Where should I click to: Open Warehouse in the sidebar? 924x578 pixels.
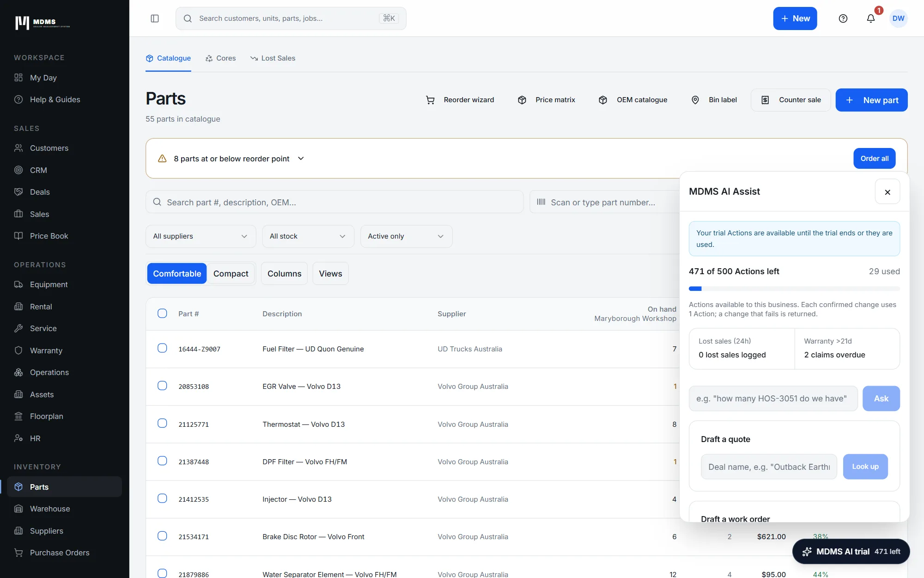coord(65,509)
